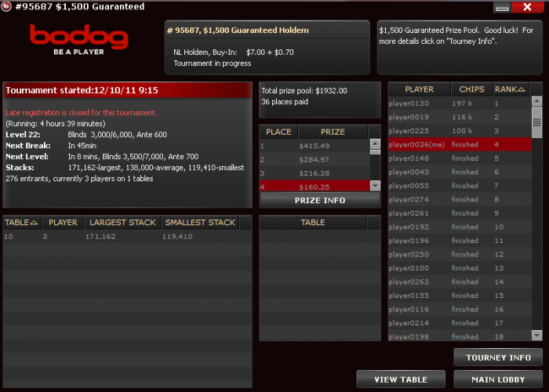The image size is (549, 392).
Task: Close the tournament window
Action: [x=527, y=7]
